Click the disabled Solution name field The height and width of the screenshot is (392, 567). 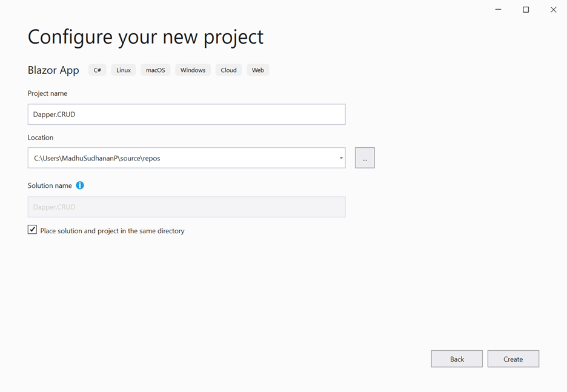187,207
